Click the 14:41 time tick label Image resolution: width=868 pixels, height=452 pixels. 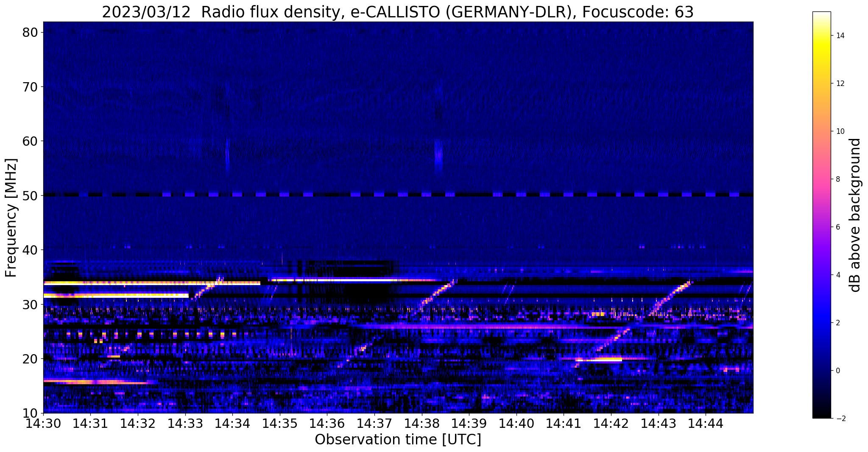click(564, 424)
